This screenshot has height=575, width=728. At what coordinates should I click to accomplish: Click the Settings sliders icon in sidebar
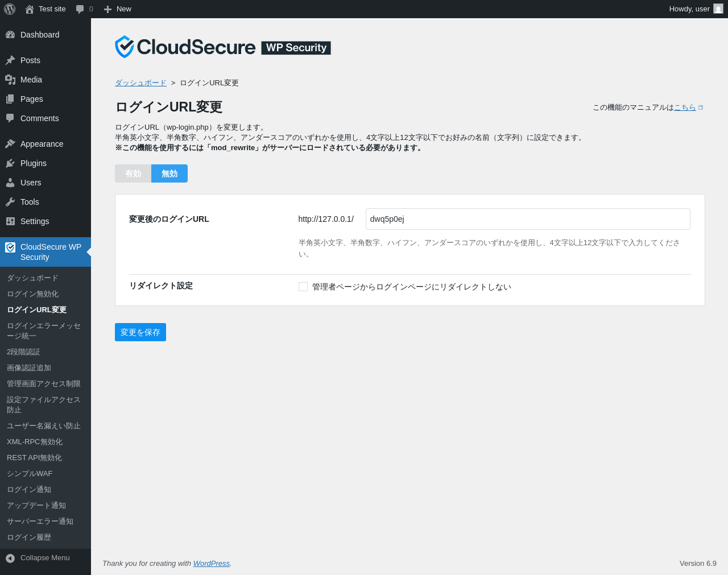point(10,221)
